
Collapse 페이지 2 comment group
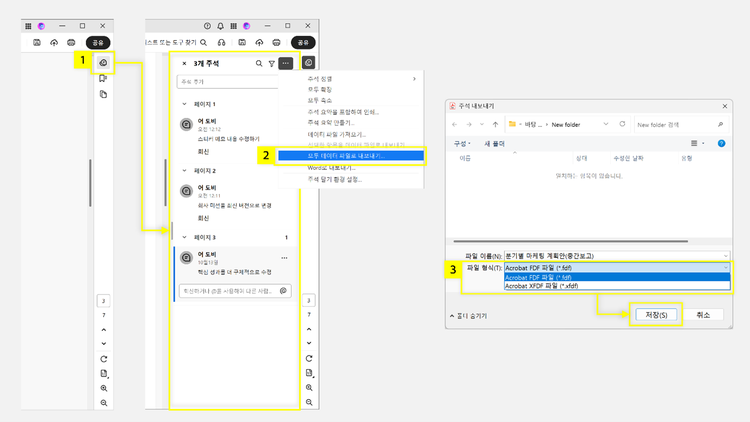[185, 170]
